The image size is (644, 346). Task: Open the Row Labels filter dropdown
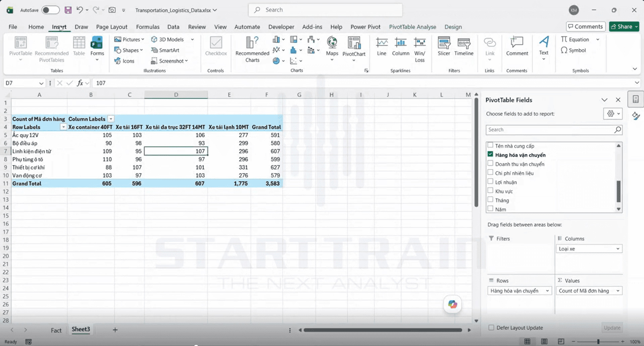coord(63,127)
